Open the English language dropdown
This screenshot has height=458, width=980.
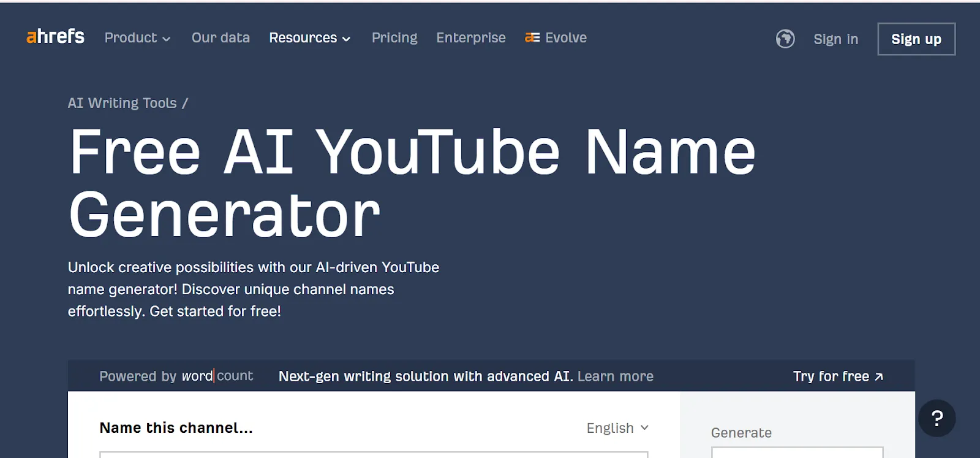pyautogui.click(x=617, y=428)
